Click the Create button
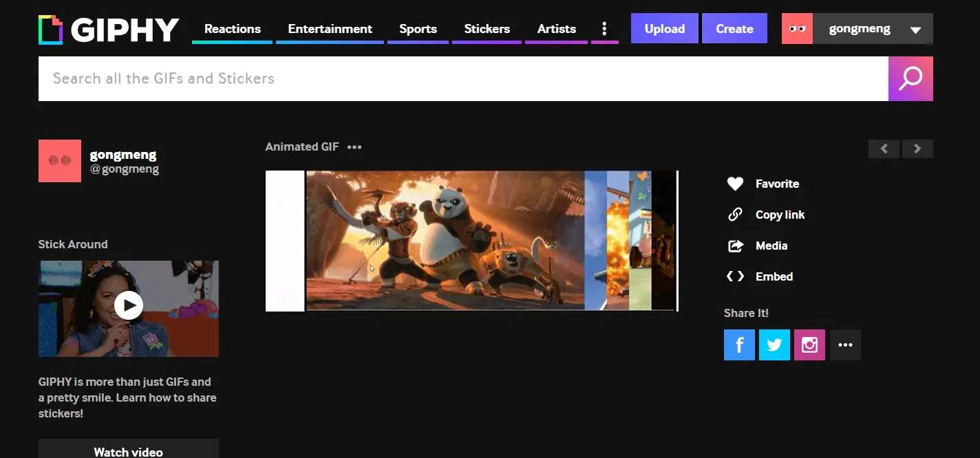This screenshot has height=458, width=980. [x=734, y=28]
